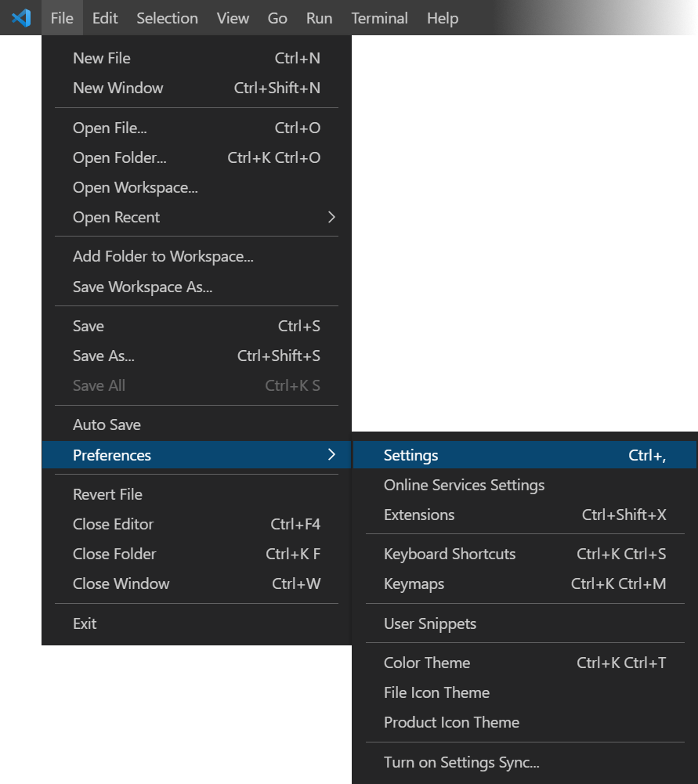The height and width of the screenshot is (784, 698).
Task: Open Keyboard Shortcuts preferences
Action: pos(450,555)
